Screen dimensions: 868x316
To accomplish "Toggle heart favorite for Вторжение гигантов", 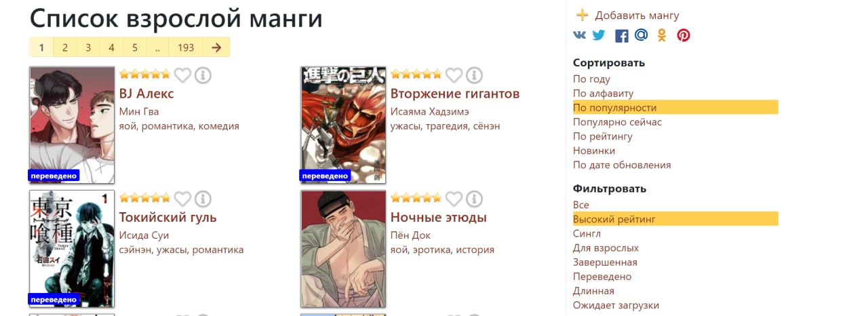I will [x=454, y=75].
